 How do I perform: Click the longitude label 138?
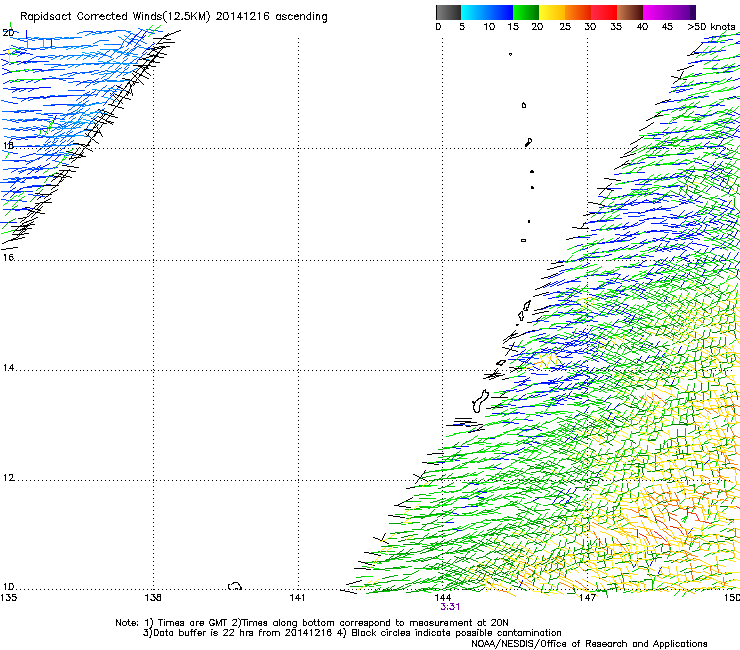[153, 598]
